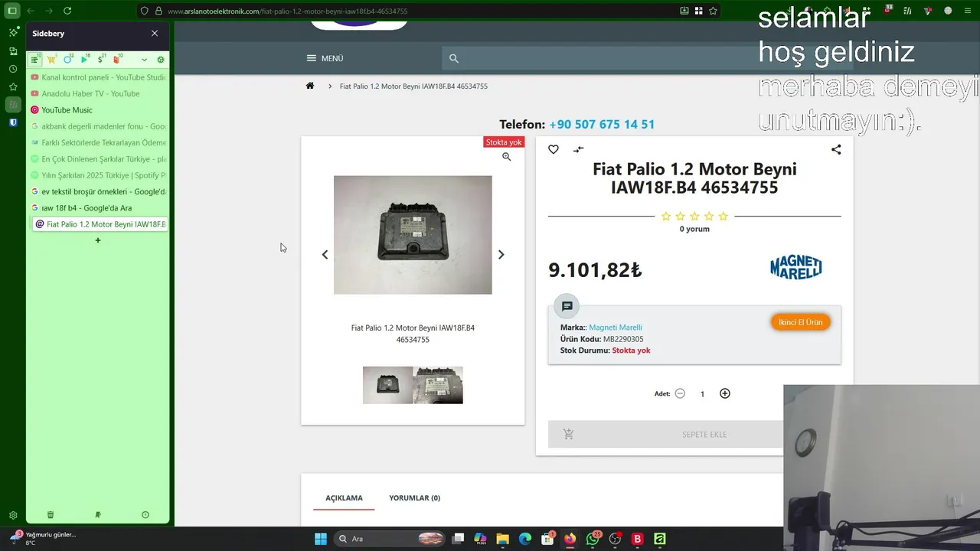Click the clock icon at the Sidebery bottom bar
The width and height of the screenshot is (980, 551).
point(145,515)
